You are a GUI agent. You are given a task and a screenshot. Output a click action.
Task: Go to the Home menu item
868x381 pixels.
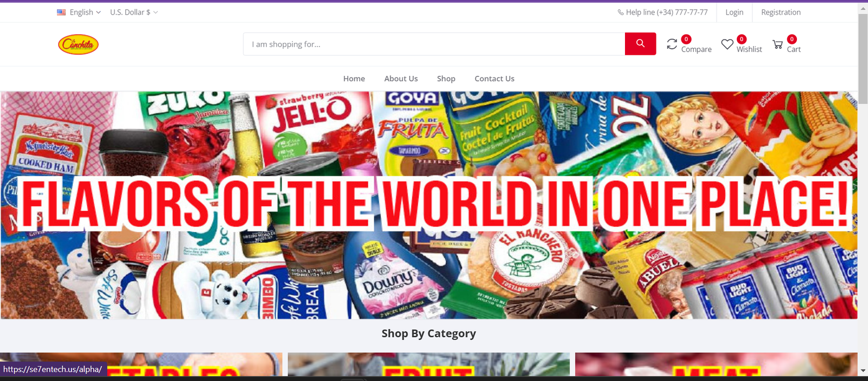(x=354, y=79)
